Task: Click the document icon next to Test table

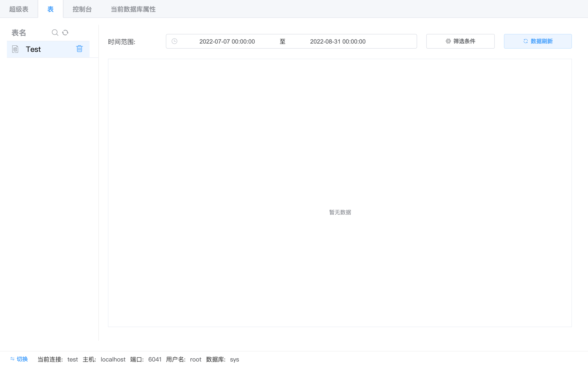Action: point(15,49)
